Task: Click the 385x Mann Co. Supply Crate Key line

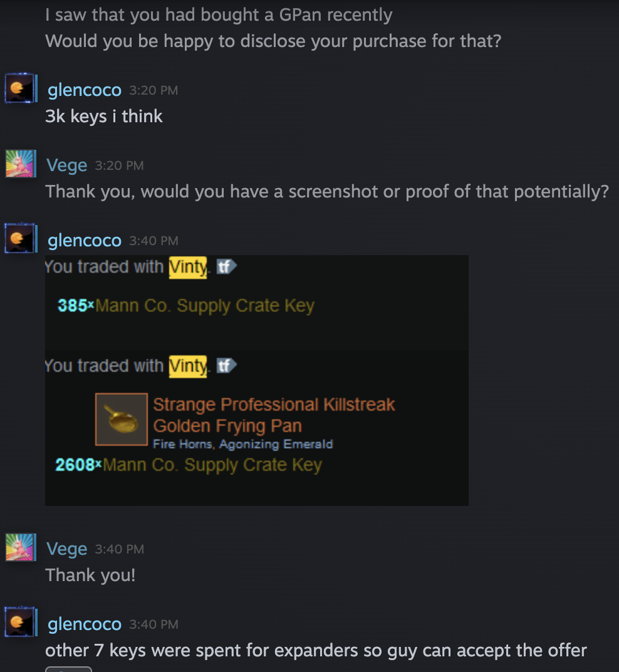Action: 186,305
